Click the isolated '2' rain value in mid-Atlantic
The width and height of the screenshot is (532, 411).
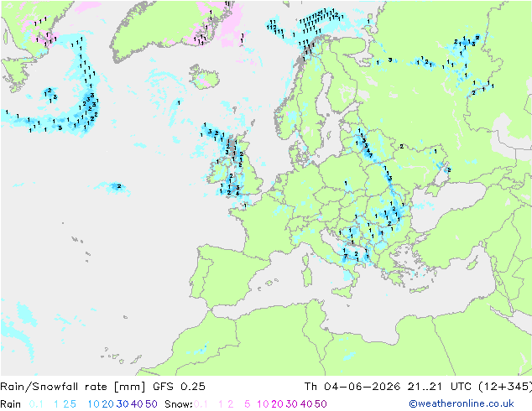pos(119,186)
